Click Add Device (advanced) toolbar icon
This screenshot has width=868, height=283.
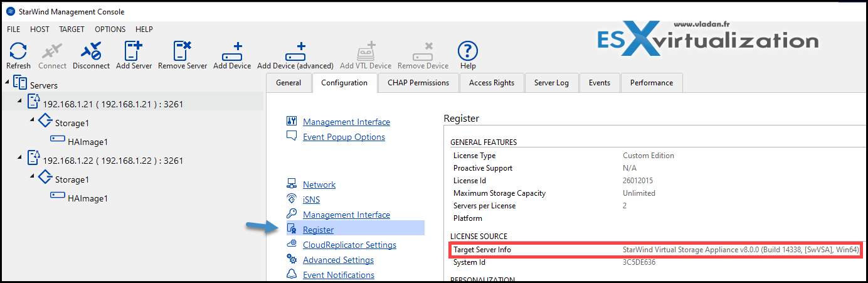[x=295, y=51]
